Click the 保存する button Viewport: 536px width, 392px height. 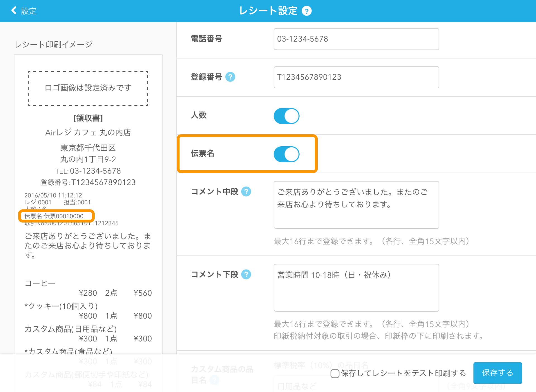point(497,373)
